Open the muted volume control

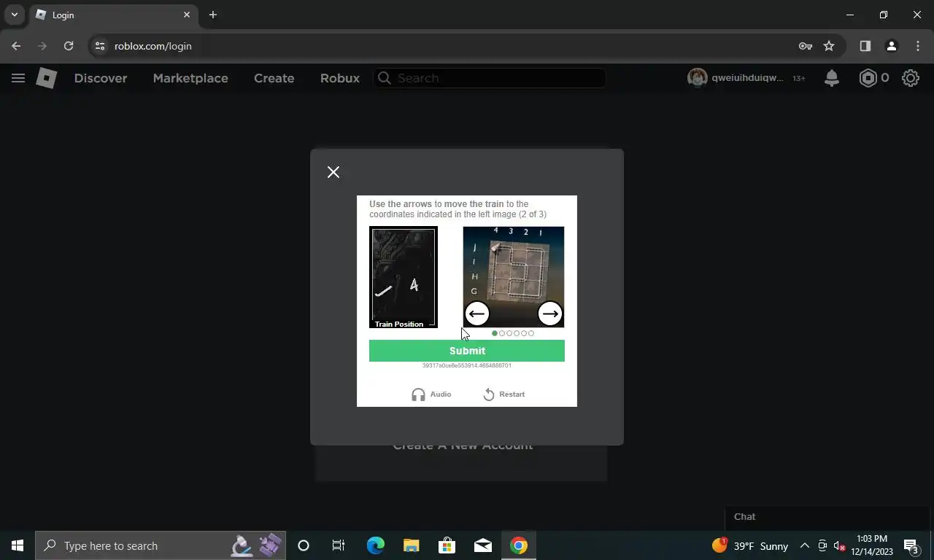click(839, 545)
